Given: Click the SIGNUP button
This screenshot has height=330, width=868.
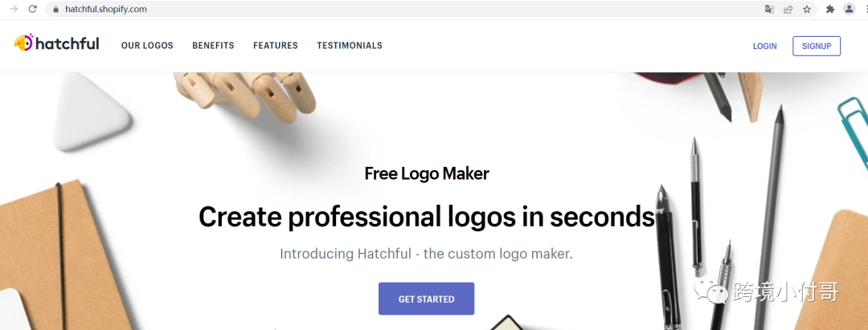Looking at the screenshot, I should pos(817,46).
